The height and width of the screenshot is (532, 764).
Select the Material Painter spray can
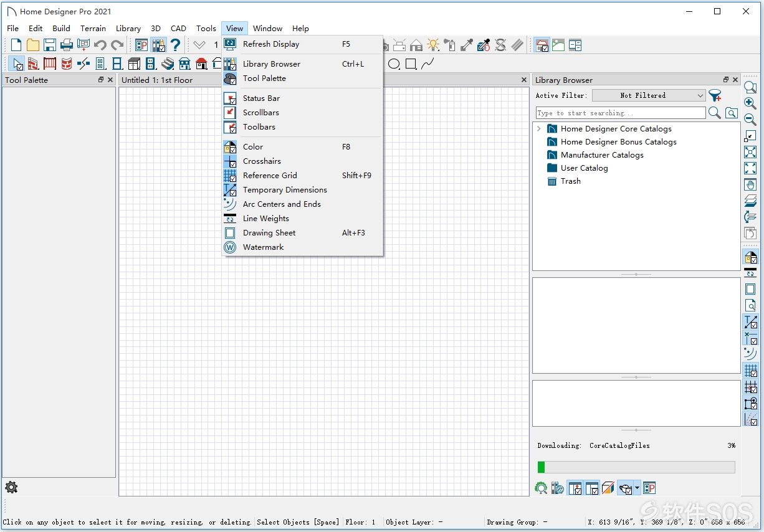450,45
